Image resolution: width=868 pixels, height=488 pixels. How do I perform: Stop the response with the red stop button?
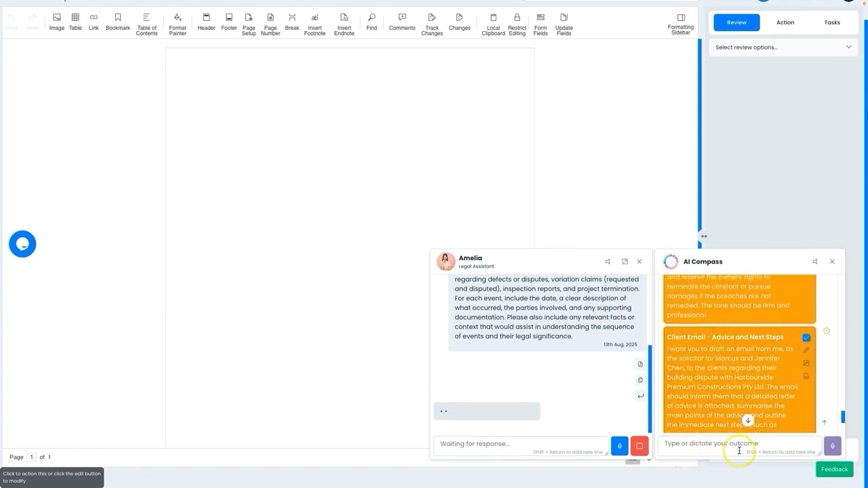tap(639, 446)
